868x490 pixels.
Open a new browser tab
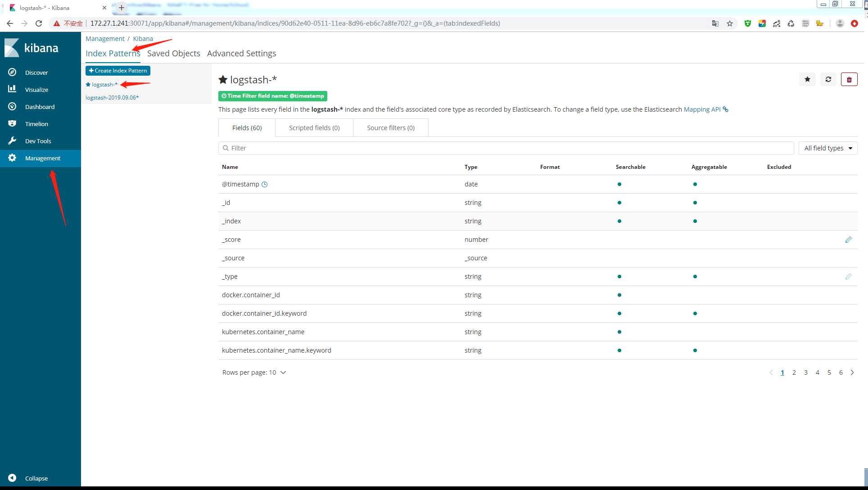(121, 8)
